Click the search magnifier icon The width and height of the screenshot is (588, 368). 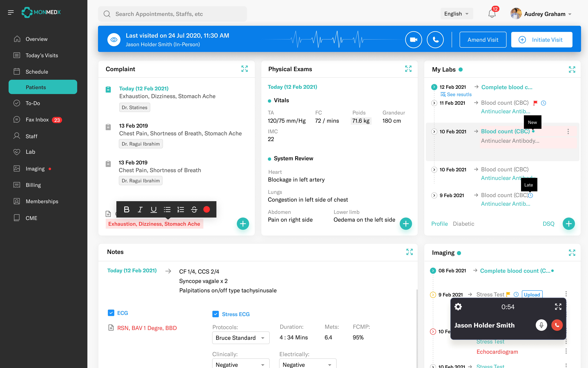coord(107,14)
